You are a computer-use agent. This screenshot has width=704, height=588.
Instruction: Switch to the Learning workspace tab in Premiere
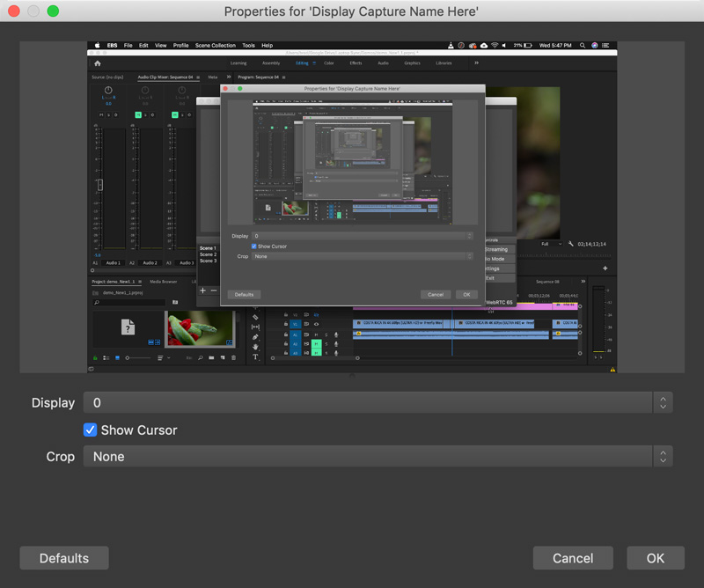tap(238, 63)
